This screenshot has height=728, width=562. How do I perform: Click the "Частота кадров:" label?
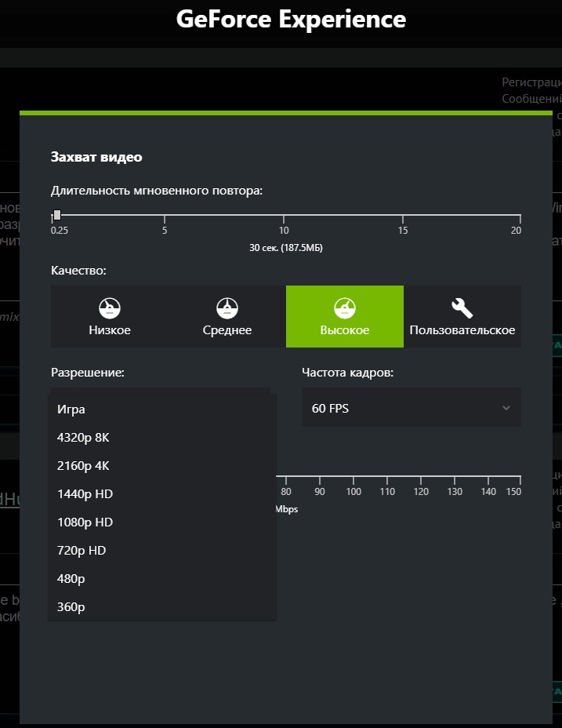(347, 373)
